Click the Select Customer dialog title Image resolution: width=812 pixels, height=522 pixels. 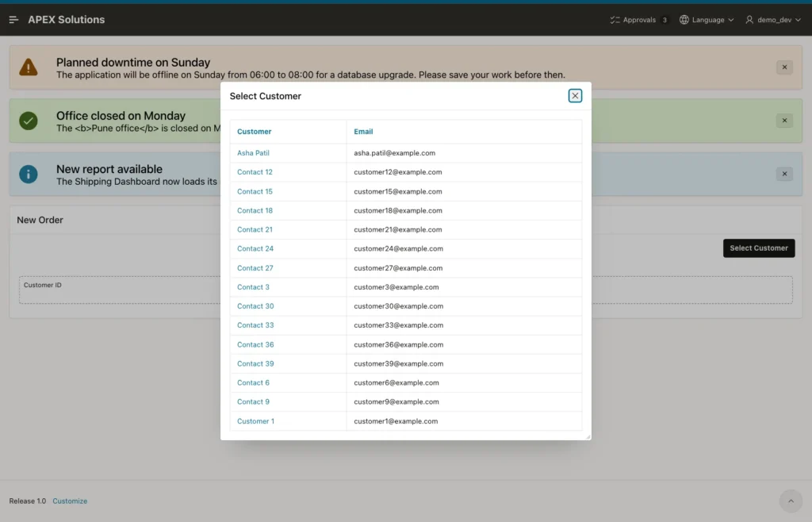pyautogui.click(x=265, y=96)
